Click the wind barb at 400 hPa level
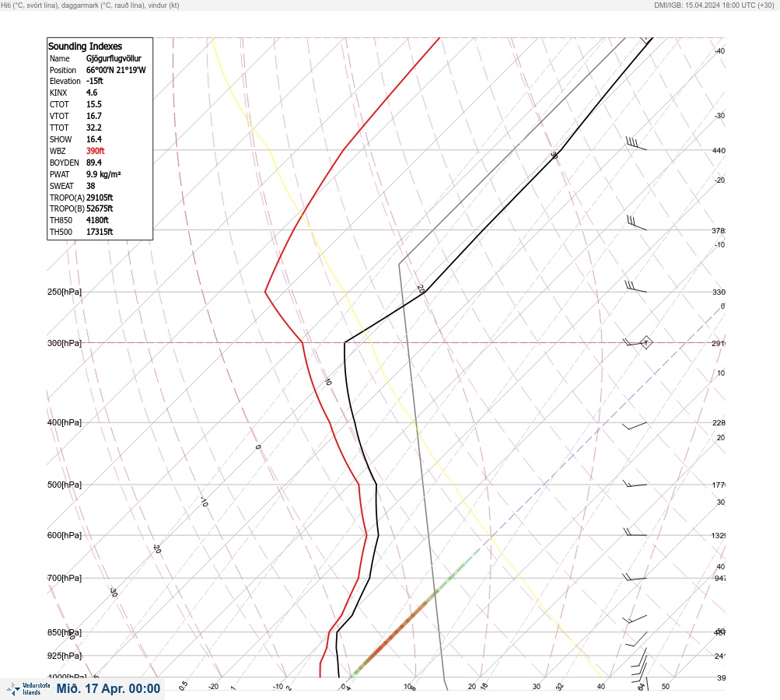The height and width of the screenshot is (700, 780). click(x=635, y=426)
